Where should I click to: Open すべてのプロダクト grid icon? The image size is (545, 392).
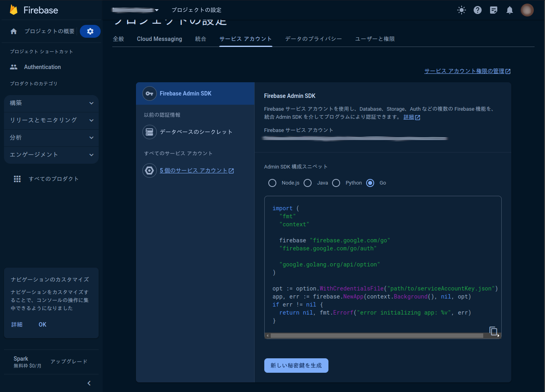17,179
